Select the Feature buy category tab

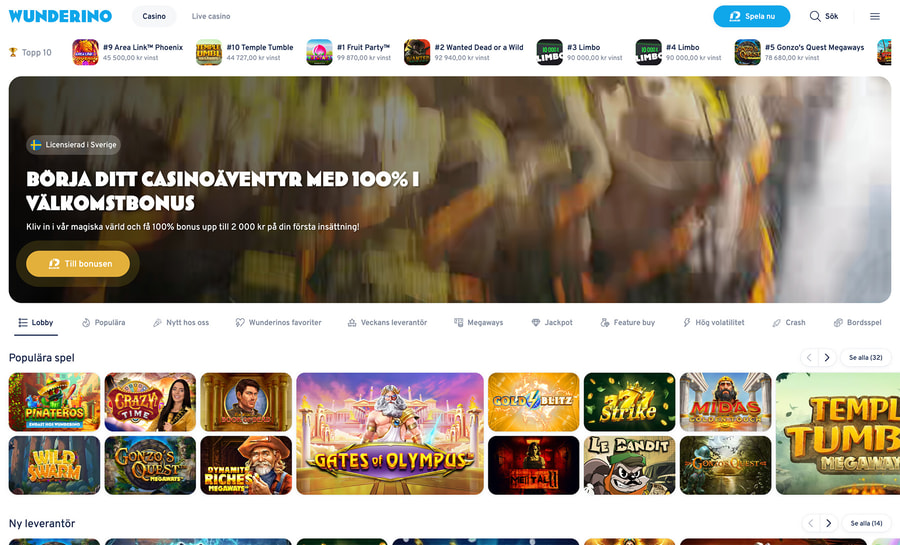[627, 322]
